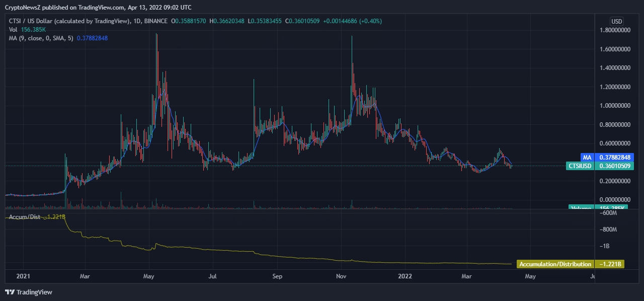Click the Jul label on the time axis
Viewport: 644px width, 301px height.
212,276
